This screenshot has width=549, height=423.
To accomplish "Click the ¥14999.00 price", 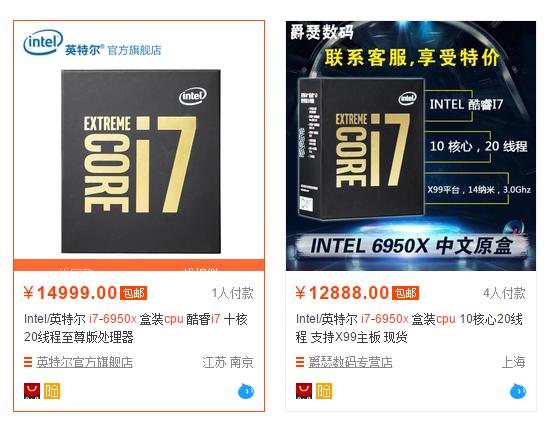I will point(70,293).
